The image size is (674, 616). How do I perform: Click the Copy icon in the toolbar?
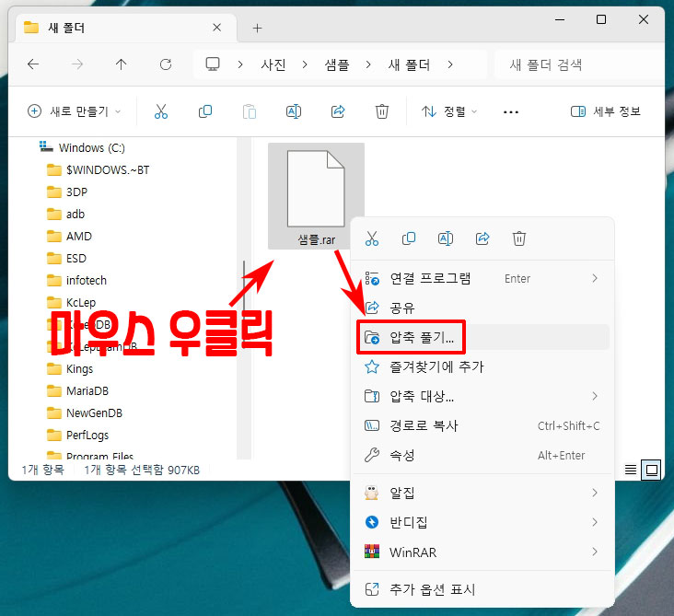205,111
